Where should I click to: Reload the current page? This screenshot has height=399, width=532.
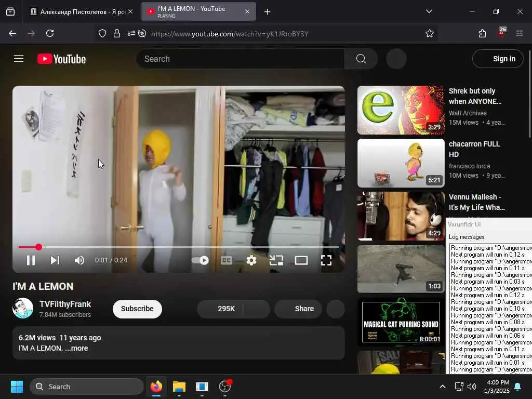click(x=50, y=33)
